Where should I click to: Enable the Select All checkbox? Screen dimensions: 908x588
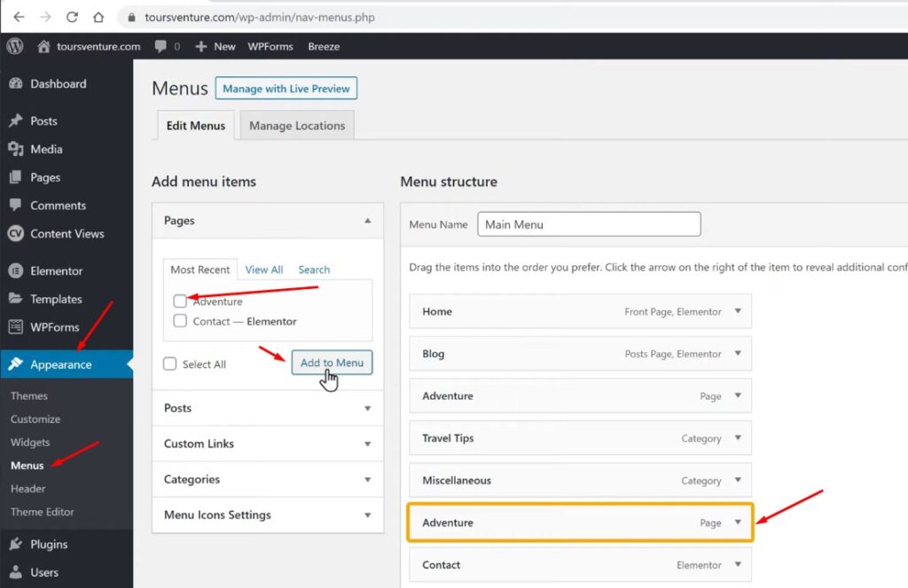[x=170, y=364]
